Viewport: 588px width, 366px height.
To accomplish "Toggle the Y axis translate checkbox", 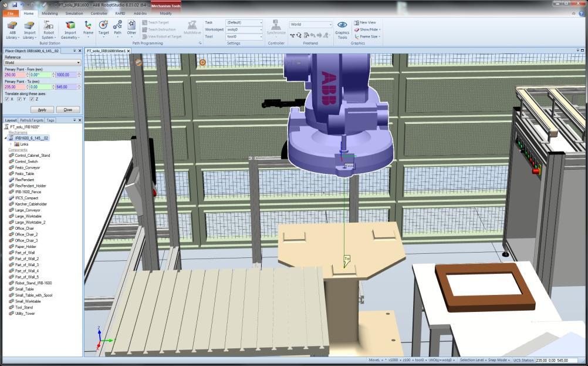I will tap(19, 99).
